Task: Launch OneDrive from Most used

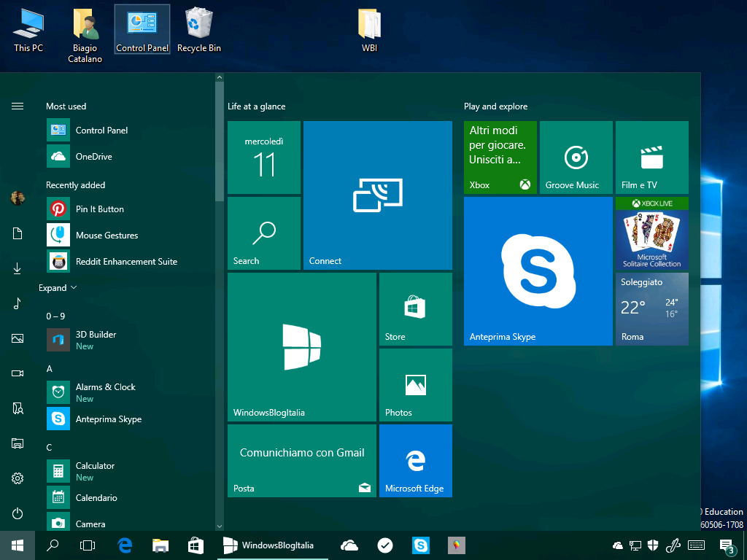Action: (128, 156)
